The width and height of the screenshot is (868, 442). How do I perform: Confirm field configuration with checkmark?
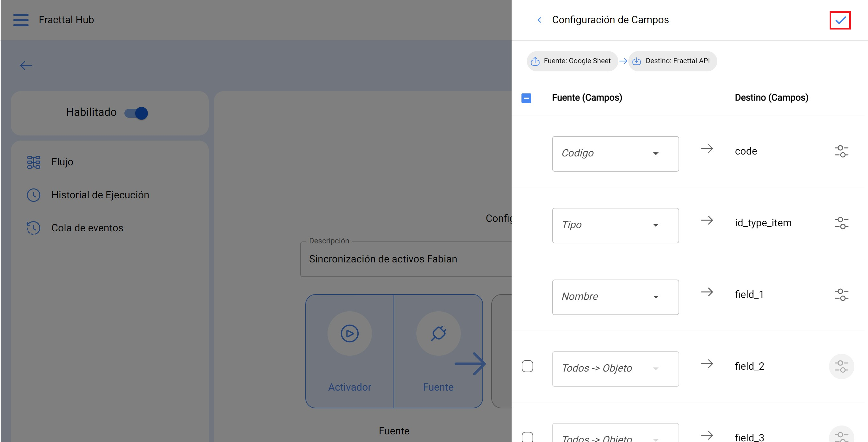(x=840, y=20)
